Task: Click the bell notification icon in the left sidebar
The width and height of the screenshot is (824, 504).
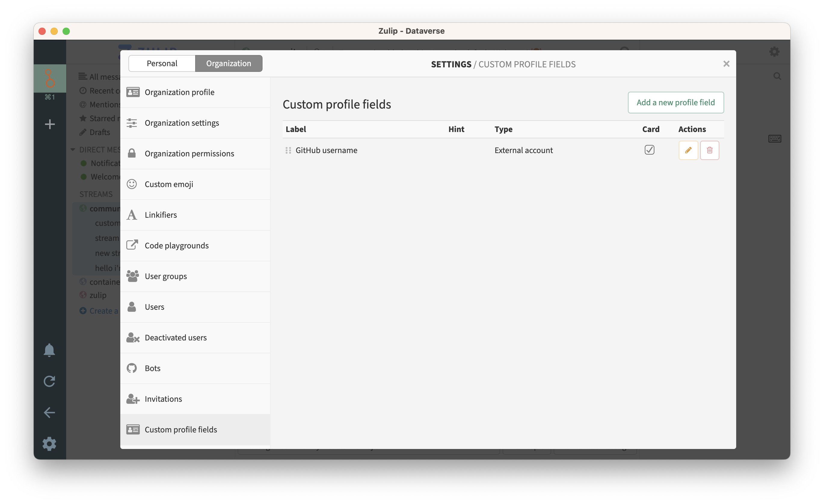Action: pos(49,350)
